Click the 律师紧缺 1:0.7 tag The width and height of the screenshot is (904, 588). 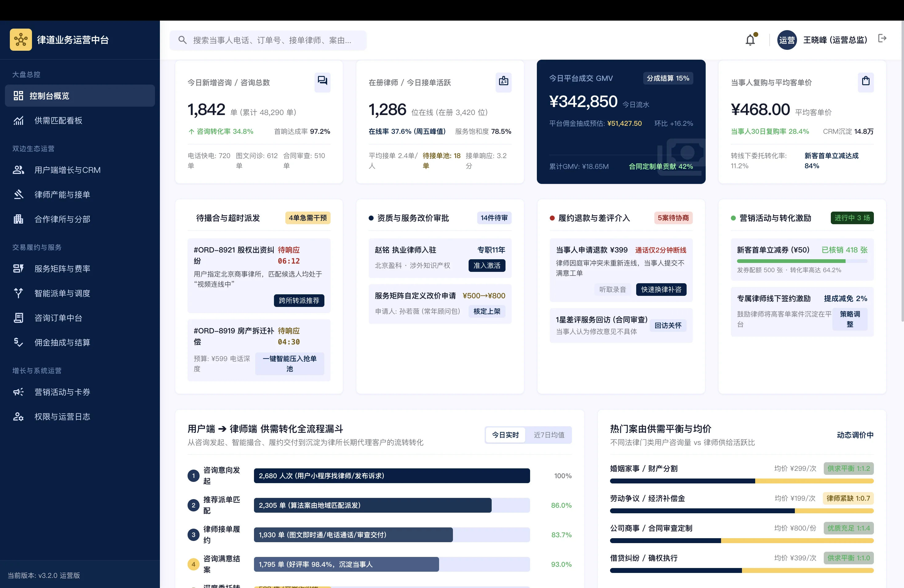coord(848,499)
